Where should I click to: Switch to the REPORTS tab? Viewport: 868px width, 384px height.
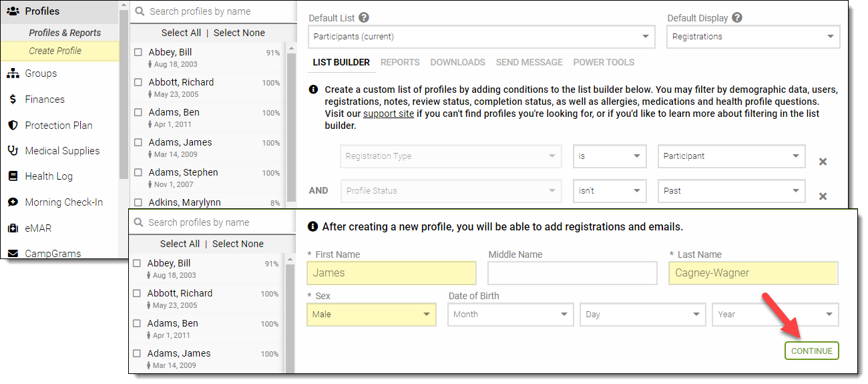click(x=400, y=62)
